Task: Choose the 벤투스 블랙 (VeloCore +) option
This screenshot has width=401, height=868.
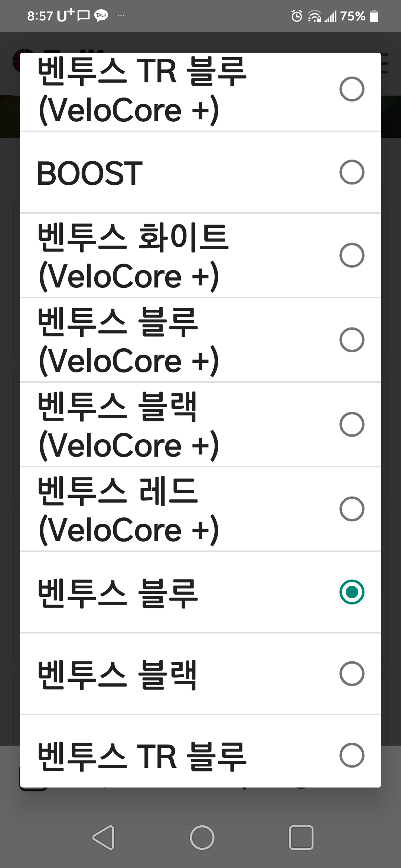Action: coord(352,424)
